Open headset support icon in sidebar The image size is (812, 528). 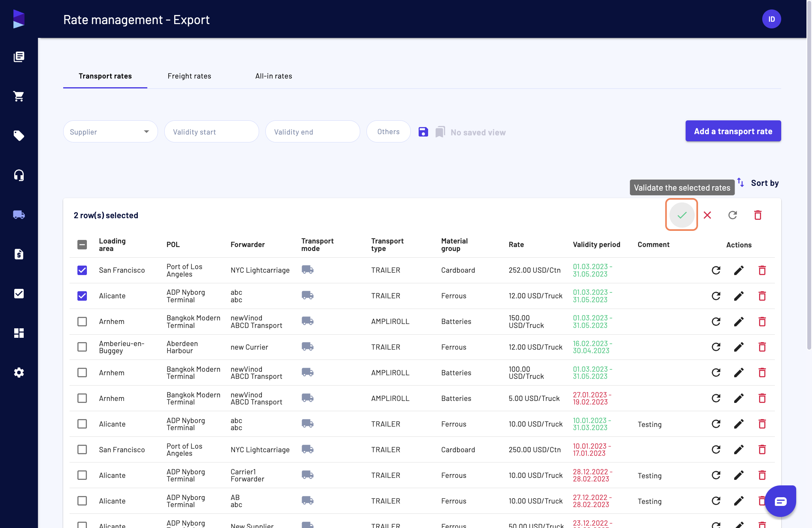coord(19,175)
